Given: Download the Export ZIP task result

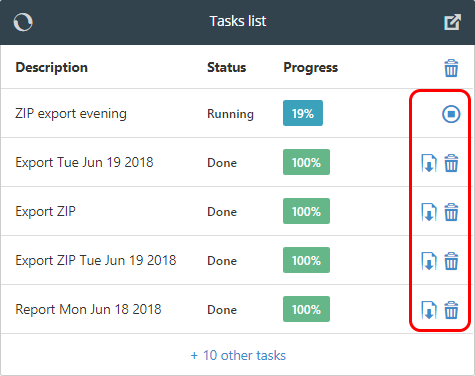Looking at the screenshot, I should coord(429,212).
